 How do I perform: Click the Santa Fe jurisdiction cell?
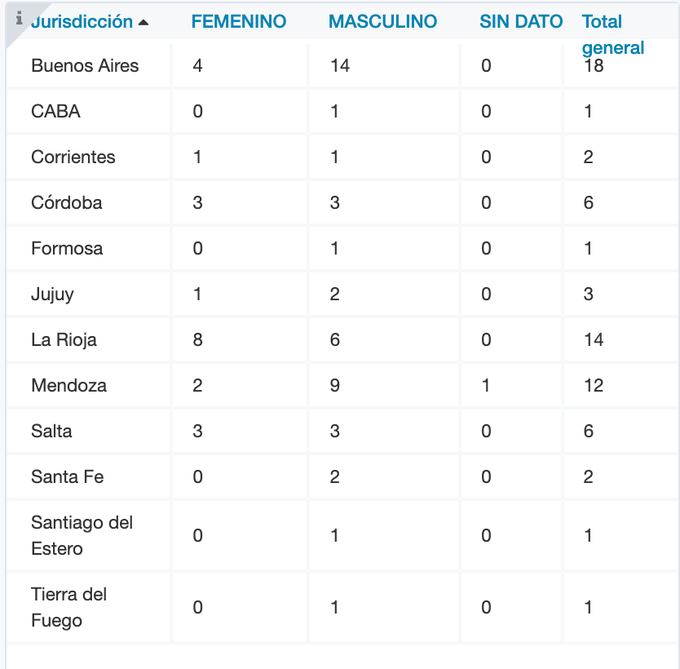coord(68,477)
